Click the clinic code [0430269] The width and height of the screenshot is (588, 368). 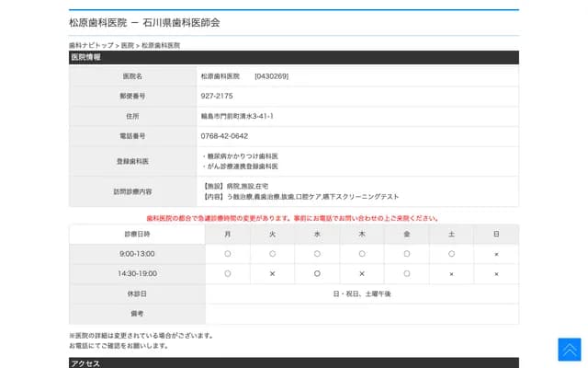coord(271,75)
